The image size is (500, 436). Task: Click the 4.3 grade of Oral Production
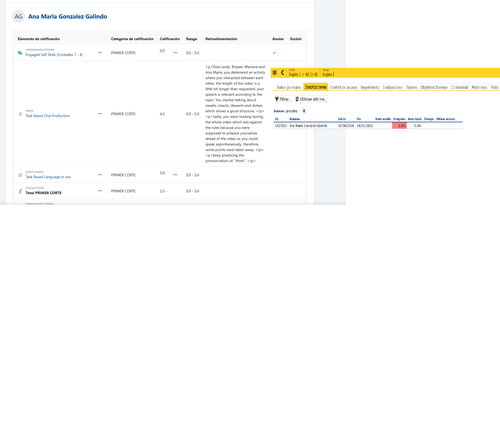pyautogui.click(x=162, y=114)
